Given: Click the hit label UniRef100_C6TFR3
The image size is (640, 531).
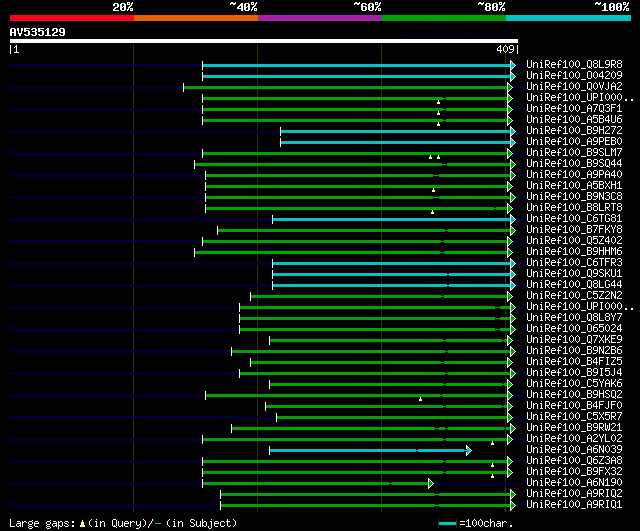Looking at the screenshot, I should pos(574,263).
